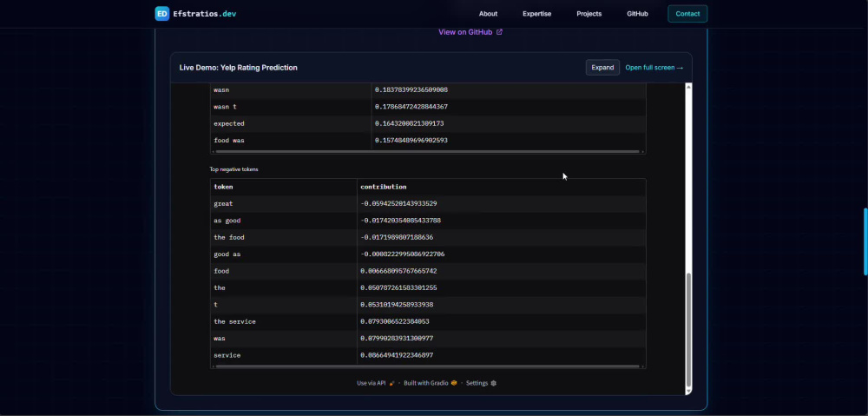This screenshot has height=416, width=868.
Task: Open the Built with Gradio link
Action: click(430, 383)
